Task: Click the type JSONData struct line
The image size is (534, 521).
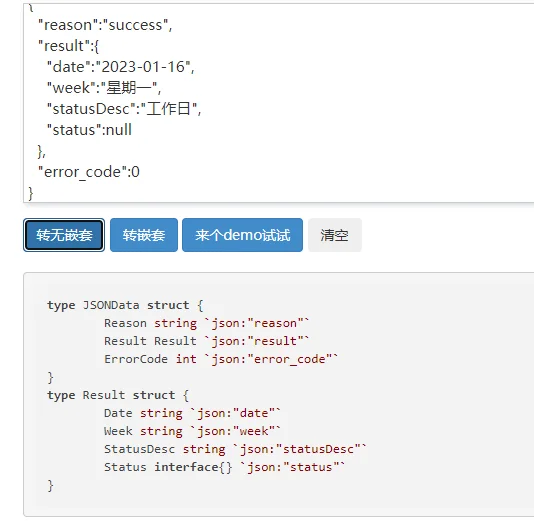Action: click(x=125, y=305)
